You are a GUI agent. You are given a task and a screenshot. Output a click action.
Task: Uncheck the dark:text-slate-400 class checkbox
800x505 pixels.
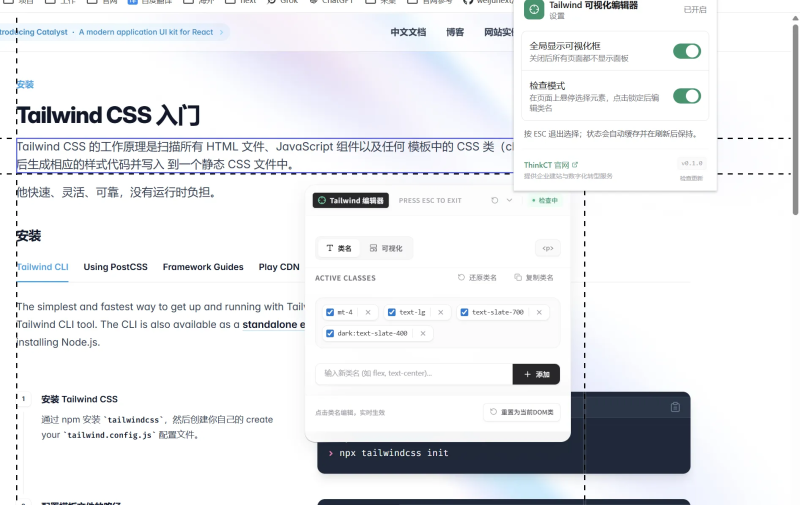coord(330,334)
